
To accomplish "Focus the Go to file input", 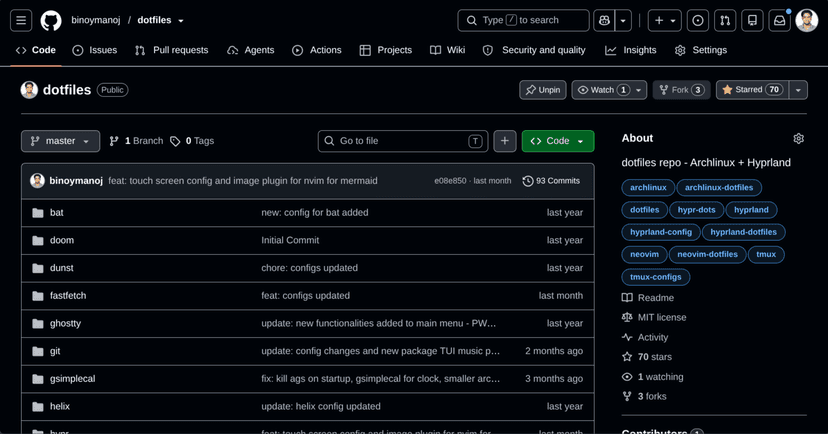I will pos(403,141).
